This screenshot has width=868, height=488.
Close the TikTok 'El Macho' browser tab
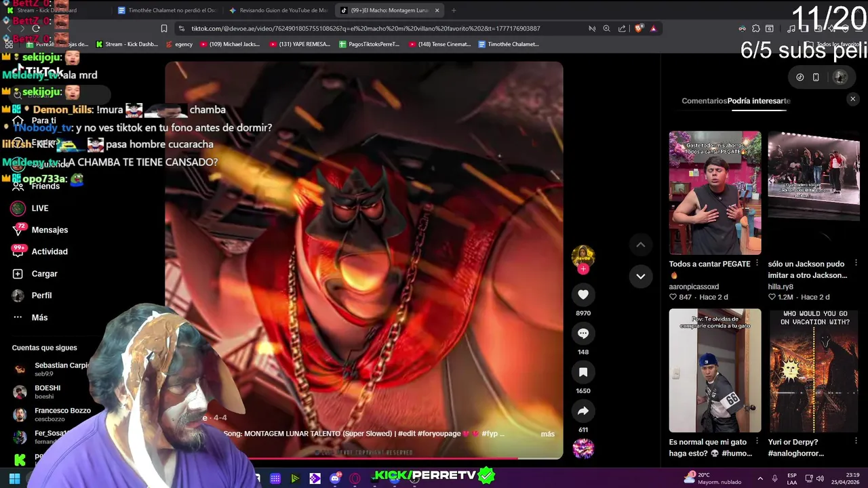coord(437,10)
